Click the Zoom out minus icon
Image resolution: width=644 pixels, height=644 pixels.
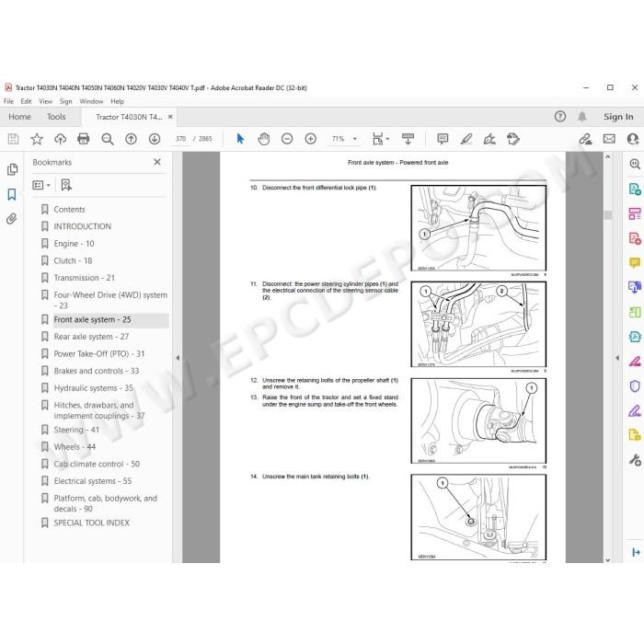[287, 139]
